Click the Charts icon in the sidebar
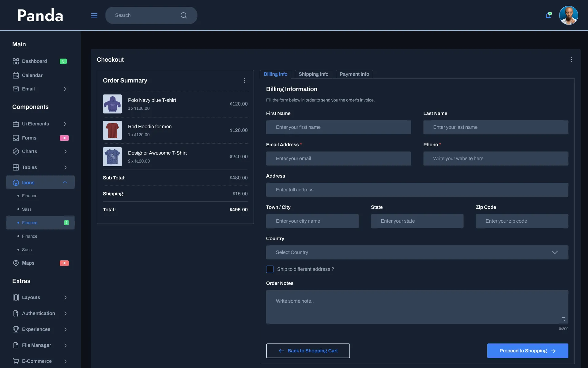Image resolution: width=588 pixels, height=368 pixels. [16, 151]
